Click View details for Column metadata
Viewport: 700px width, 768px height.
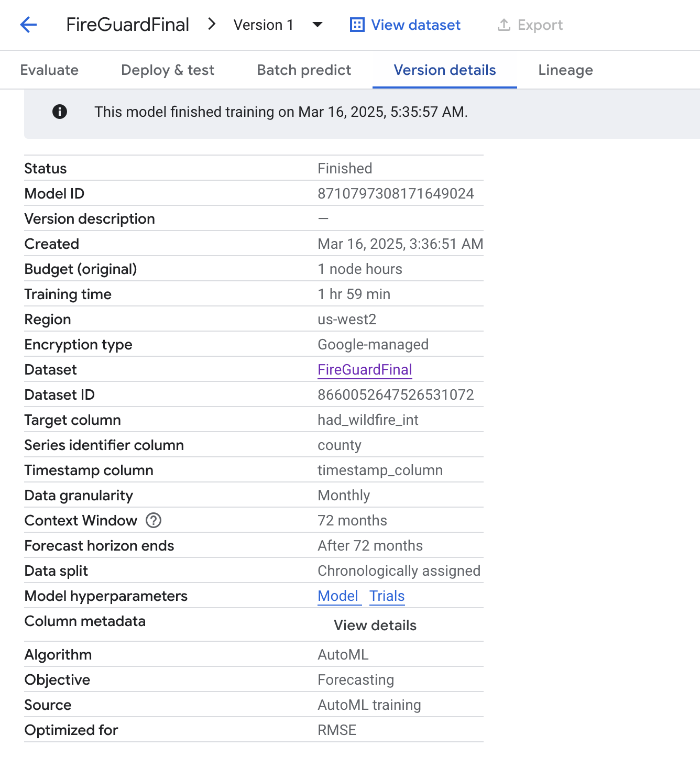375,625
